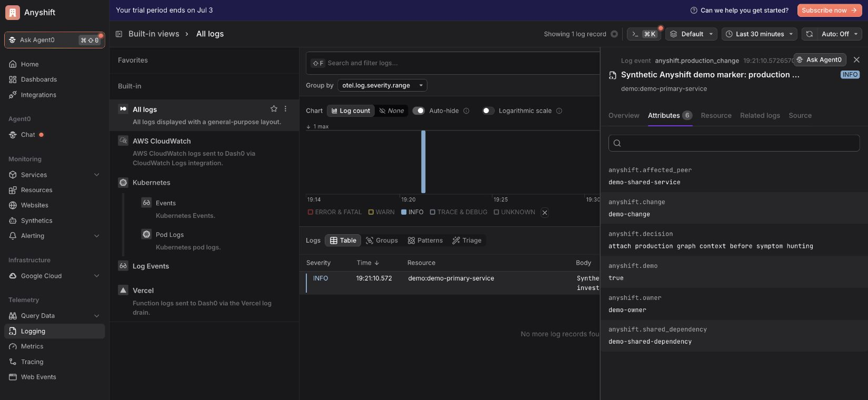Open the All logs three-dot menu
Image resolution: width=868 pixels, height=400 pixels.
286,108
